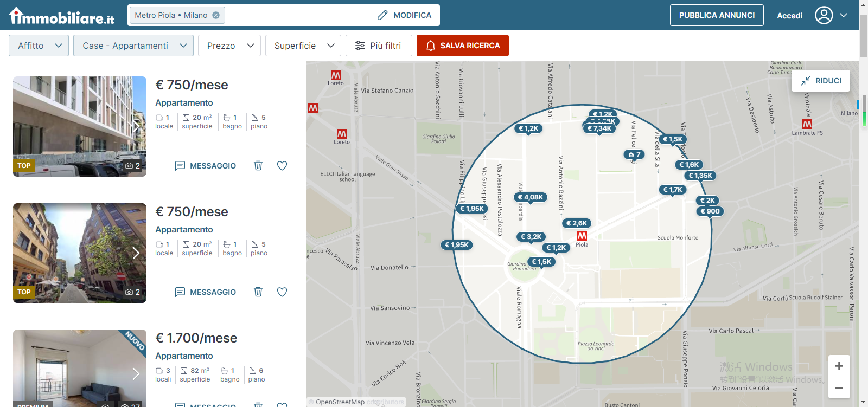Show next photo of € 1.700/mese listing
868x407 pixels.
click(x=136, y=374)
